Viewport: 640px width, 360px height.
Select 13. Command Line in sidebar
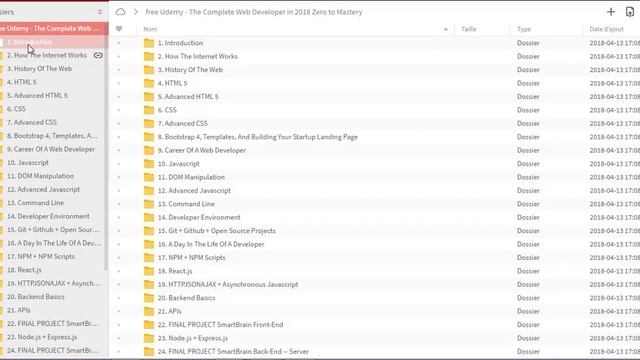click(x=35, y=203)
